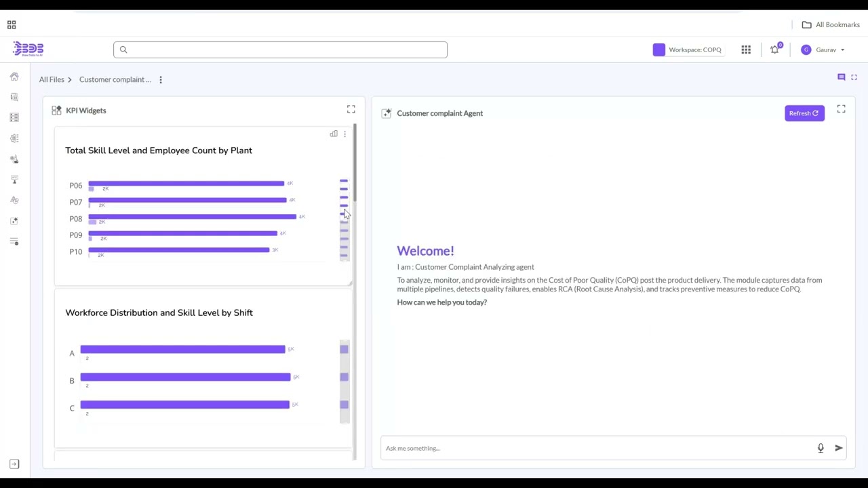Click the send arrow in the chat box
The height and width of the screenshot is (488, 868).
click(839, 448)
